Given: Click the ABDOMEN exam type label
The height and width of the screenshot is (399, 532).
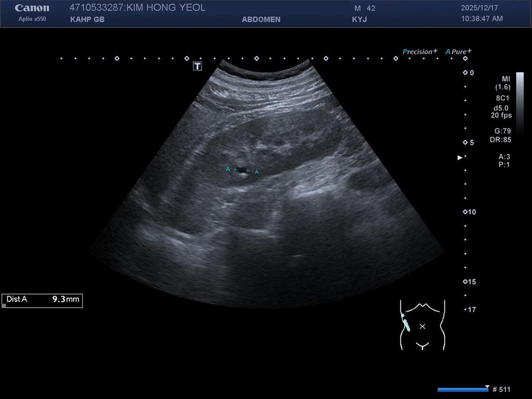Looking at the screenshot, I should [x=261, y=19].
